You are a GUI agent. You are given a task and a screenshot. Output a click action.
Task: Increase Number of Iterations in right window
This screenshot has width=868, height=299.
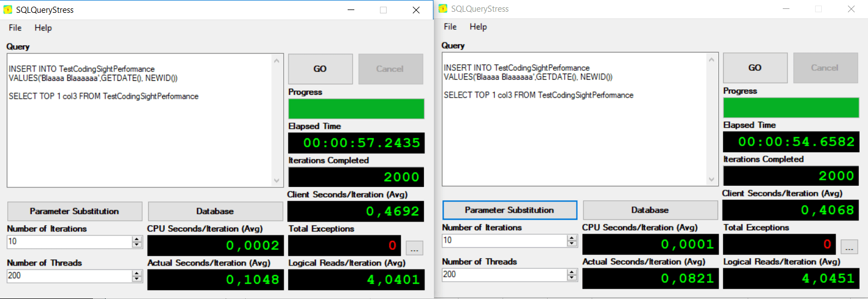point(572,238)
